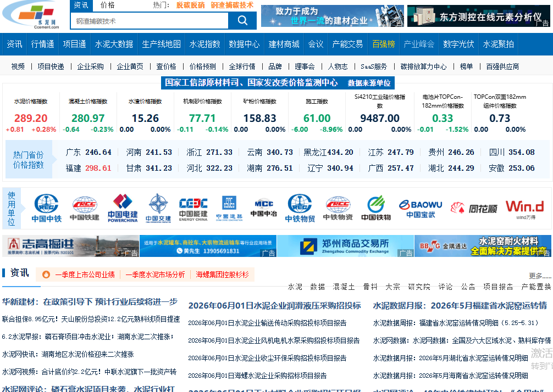
Task: Click the Si4210工业硅价格指数 value 9487.00
Action: (379, 119)
